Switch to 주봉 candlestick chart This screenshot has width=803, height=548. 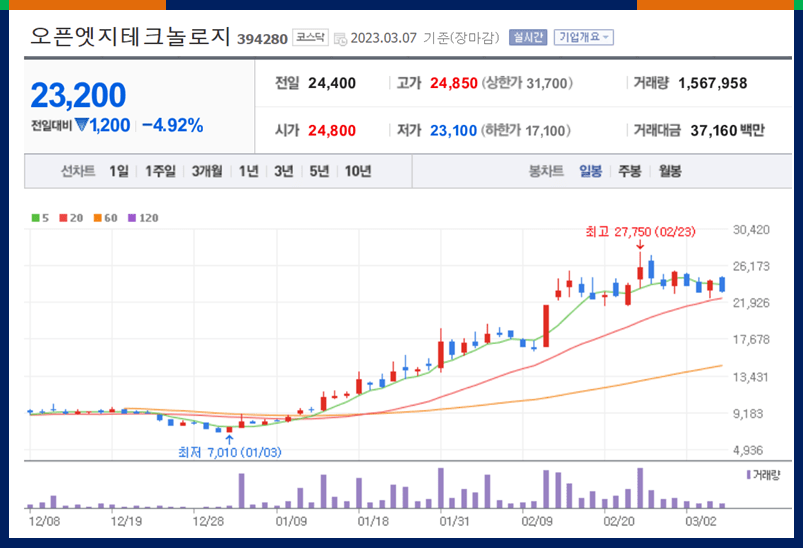(630, 171)
